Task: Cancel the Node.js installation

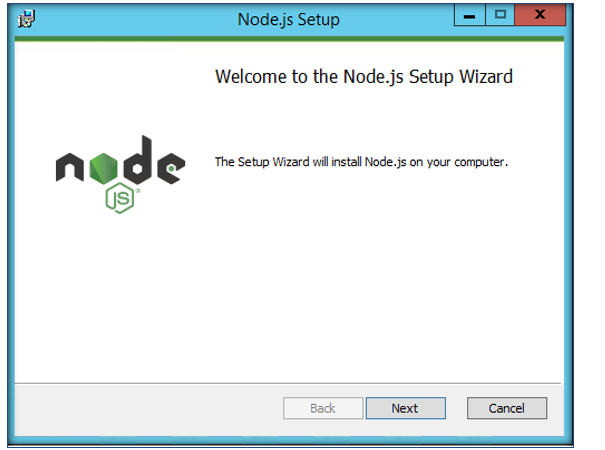Action: [x=507, y=408]
